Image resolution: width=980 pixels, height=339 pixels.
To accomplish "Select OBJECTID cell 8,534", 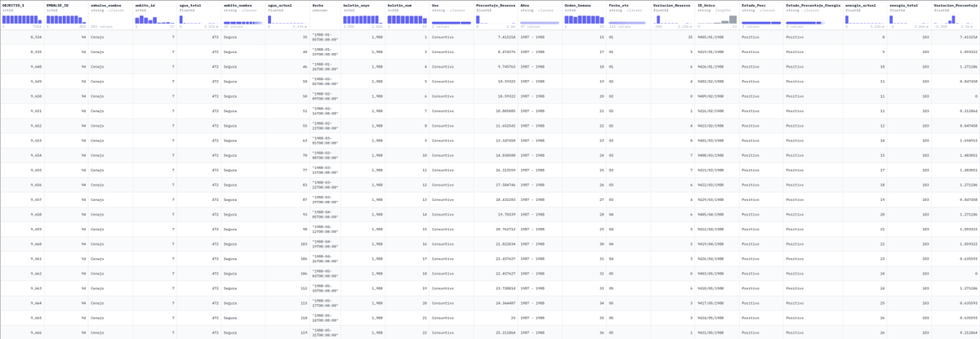I will [35, 38].
